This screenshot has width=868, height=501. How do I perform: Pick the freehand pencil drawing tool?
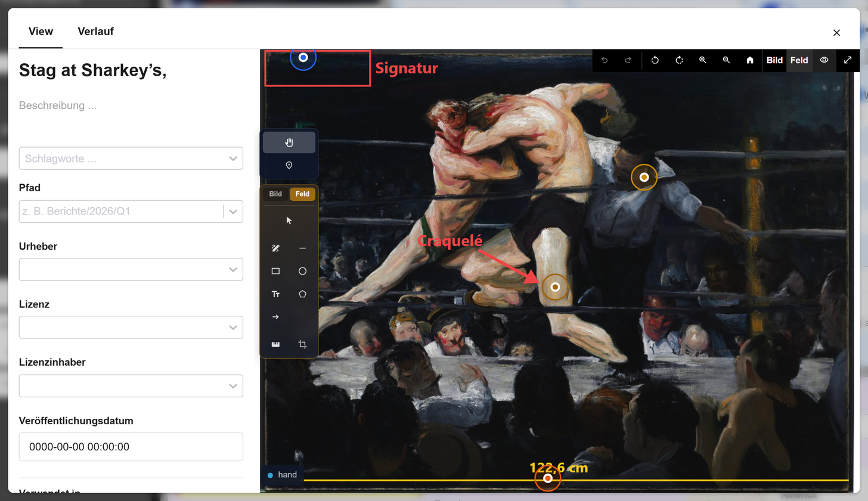click(x=275, y=248)
